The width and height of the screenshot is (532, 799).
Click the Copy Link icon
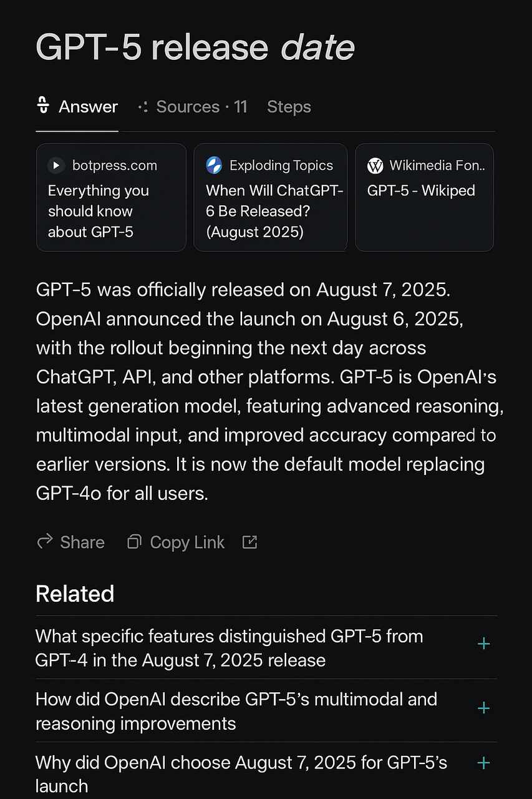[x=134, y=542]
